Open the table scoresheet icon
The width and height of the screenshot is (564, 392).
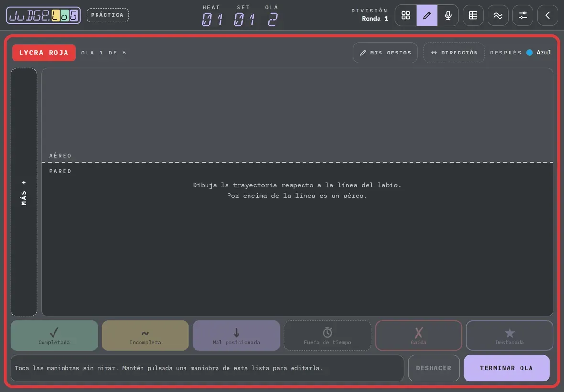(x=473, y=15)
